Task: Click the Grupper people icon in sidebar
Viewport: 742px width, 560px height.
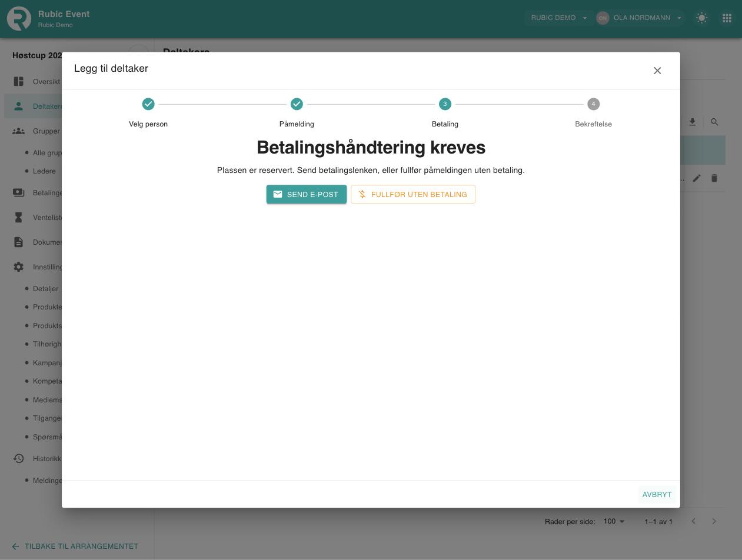Action: pyautogui.click(x=19, y=131)
